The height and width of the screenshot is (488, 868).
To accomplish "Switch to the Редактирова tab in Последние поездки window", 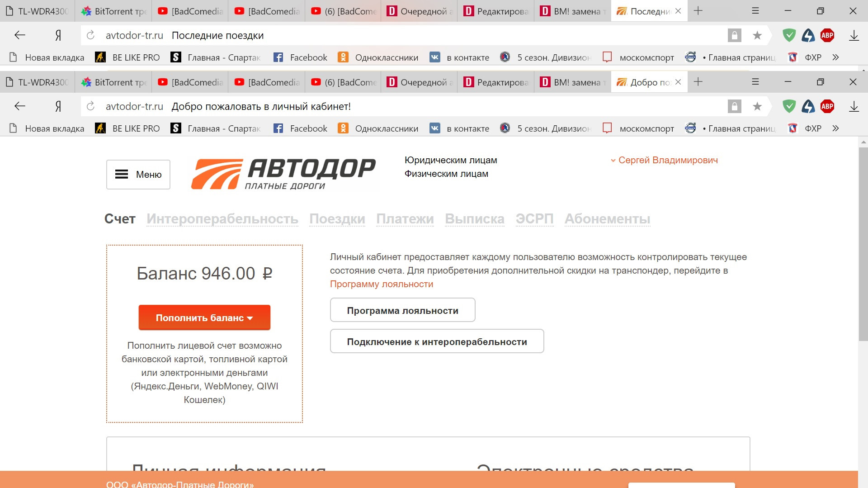I will (x=496, y=11).
